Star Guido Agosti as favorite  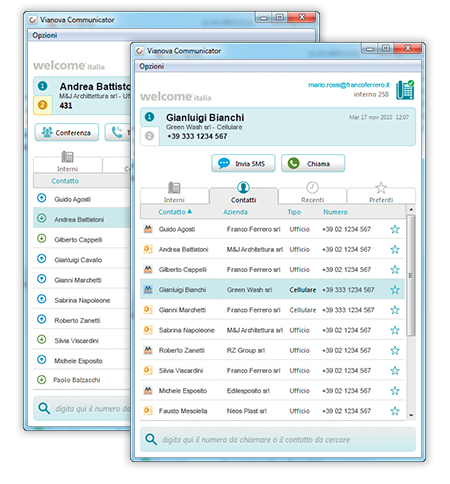(x=395, y=229)
